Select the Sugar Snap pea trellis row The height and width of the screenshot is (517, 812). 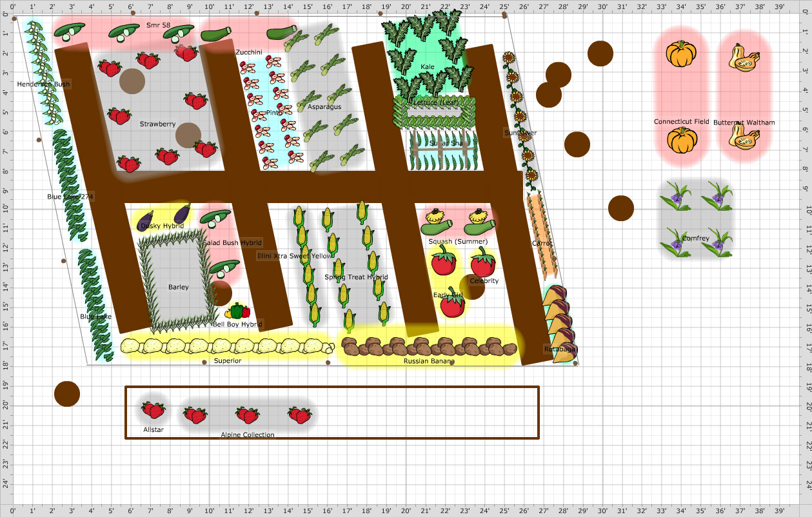tap(445, 150)
